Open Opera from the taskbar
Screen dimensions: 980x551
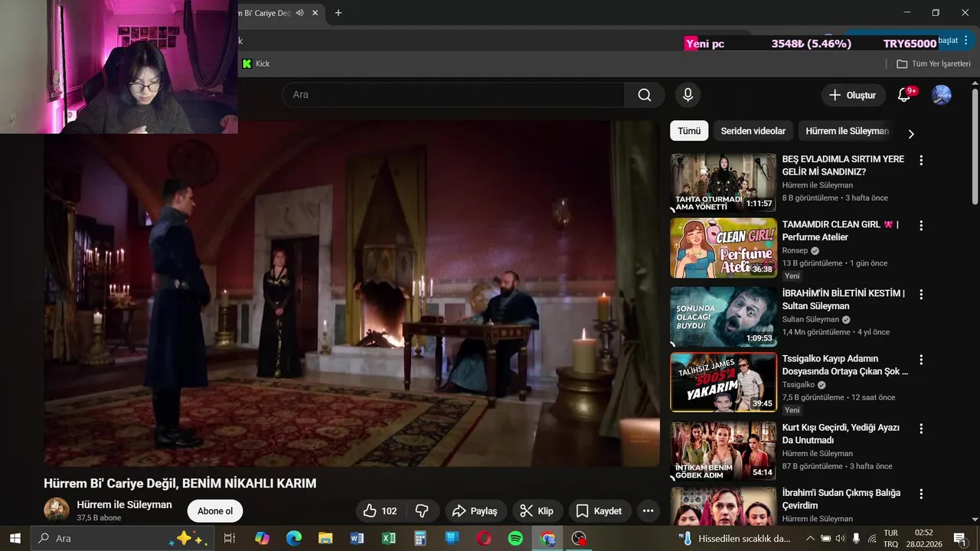coord(484,538)
